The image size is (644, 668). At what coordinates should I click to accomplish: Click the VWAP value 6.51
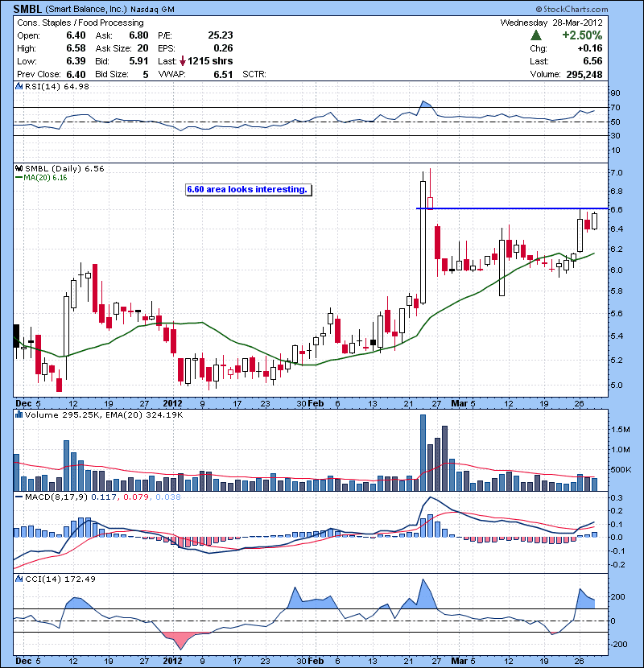pos(223,74)
